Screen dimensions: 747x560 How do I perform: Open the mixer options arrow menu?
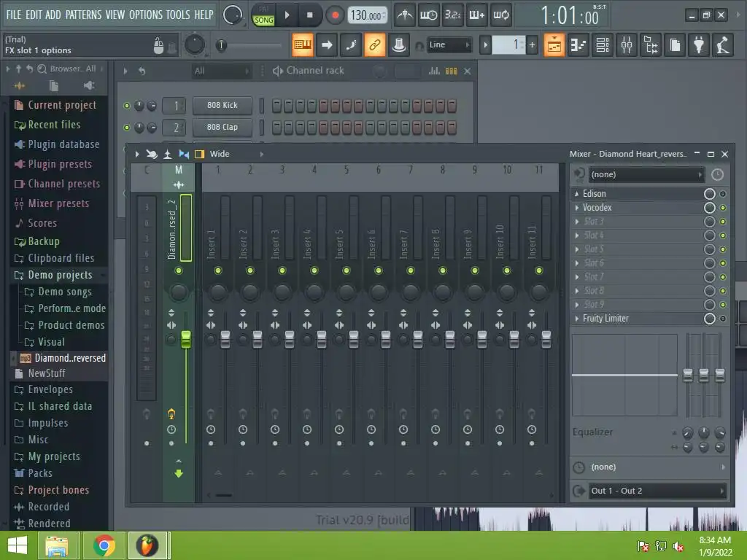pyautogui.click(x=136, y=154)
